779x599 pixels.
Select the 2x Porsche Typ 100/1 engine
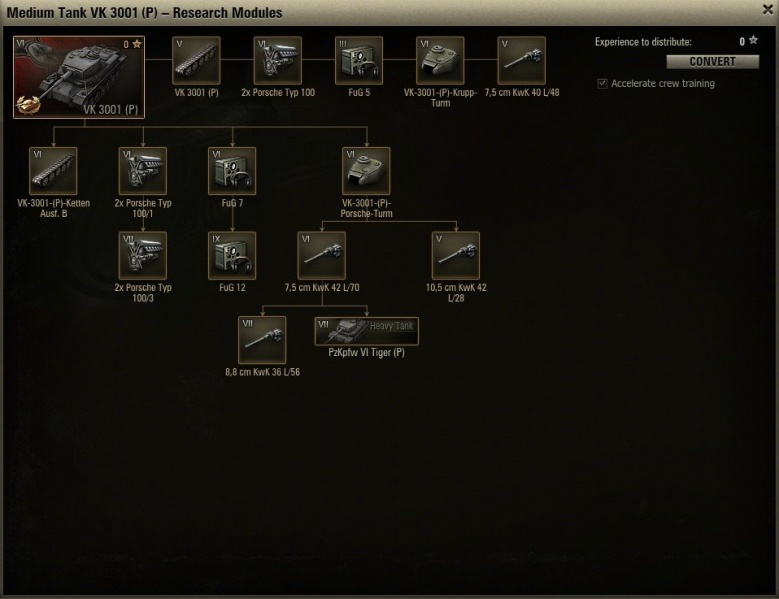(x=143, y=171)
